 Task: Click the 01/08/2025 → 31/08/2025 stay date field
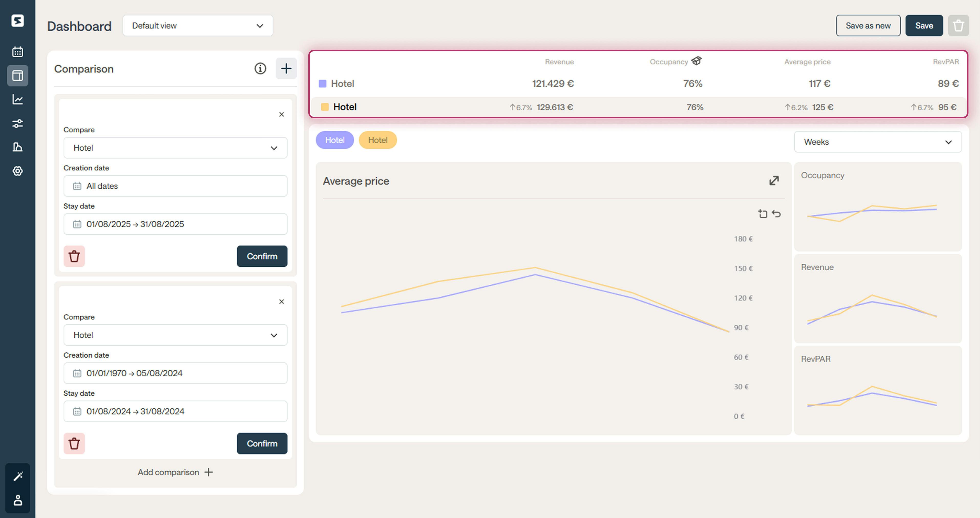click(175, 224)
